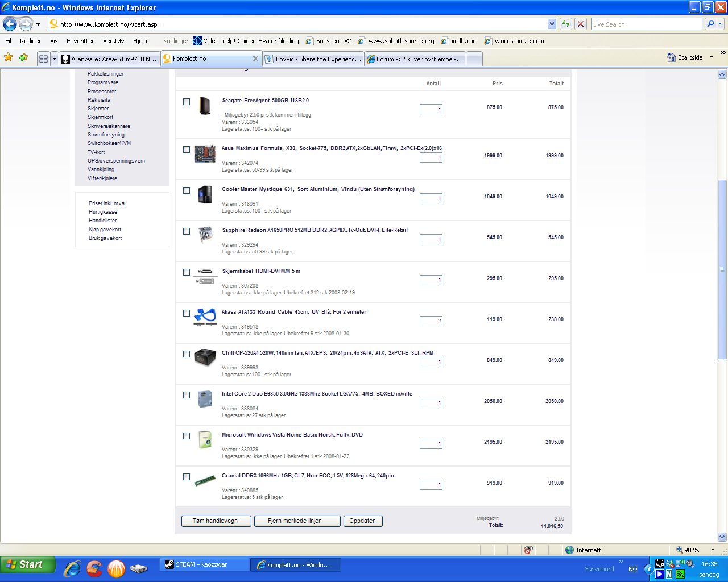Click the orange striped sphere Quick Launch icon
This screenshot has width=728, height=582.
116,568
